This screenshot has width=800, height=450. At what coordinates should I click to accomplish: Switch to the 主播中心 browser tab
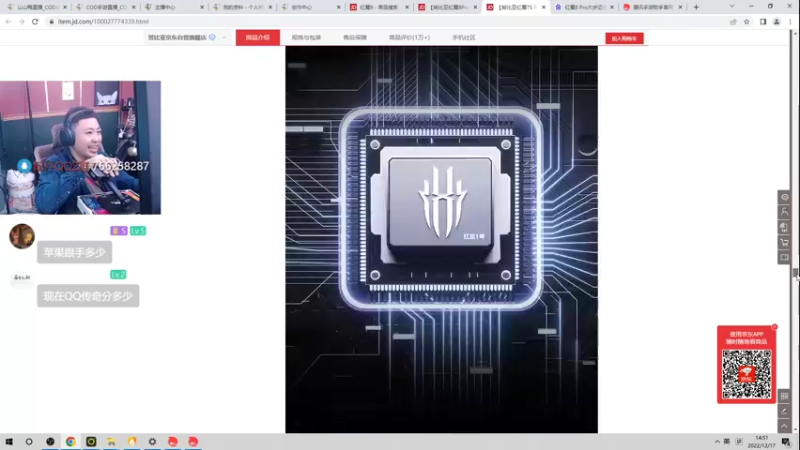[173, 7]
